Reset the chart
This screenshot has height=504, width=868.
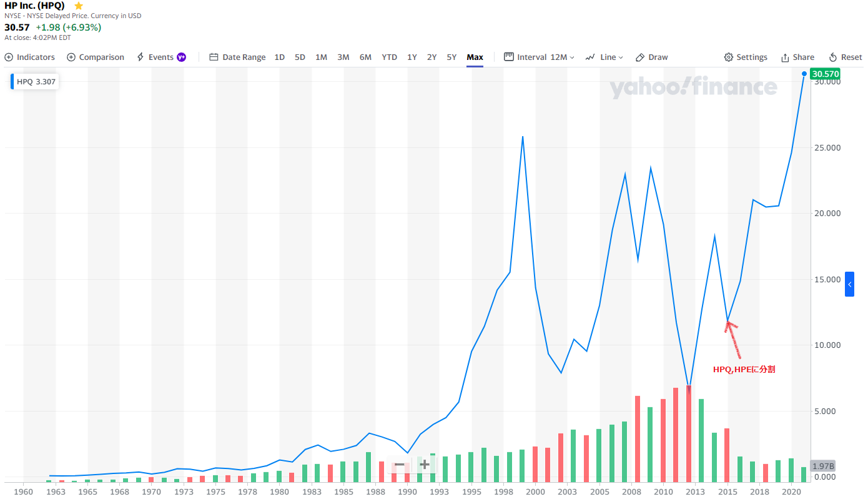(845, 57)
